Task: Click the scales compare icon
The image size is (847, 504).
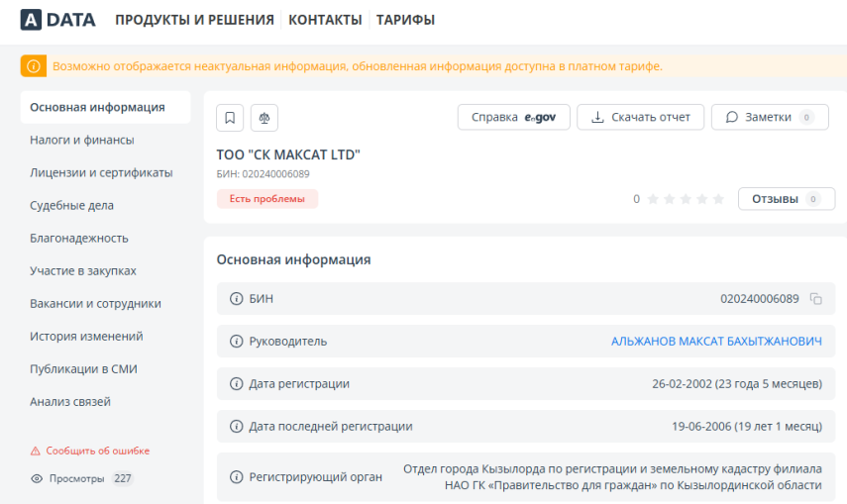Action: [265, 118]
